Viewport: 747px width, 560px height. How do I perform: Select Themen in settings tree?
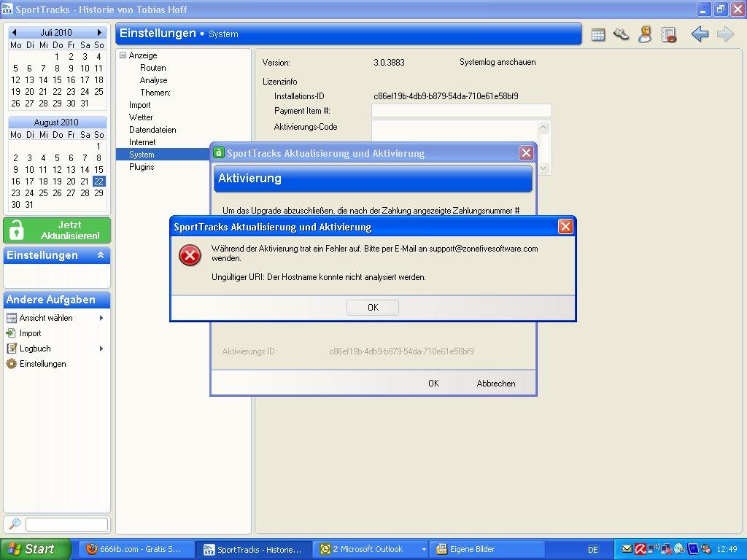tap(155, 93)
